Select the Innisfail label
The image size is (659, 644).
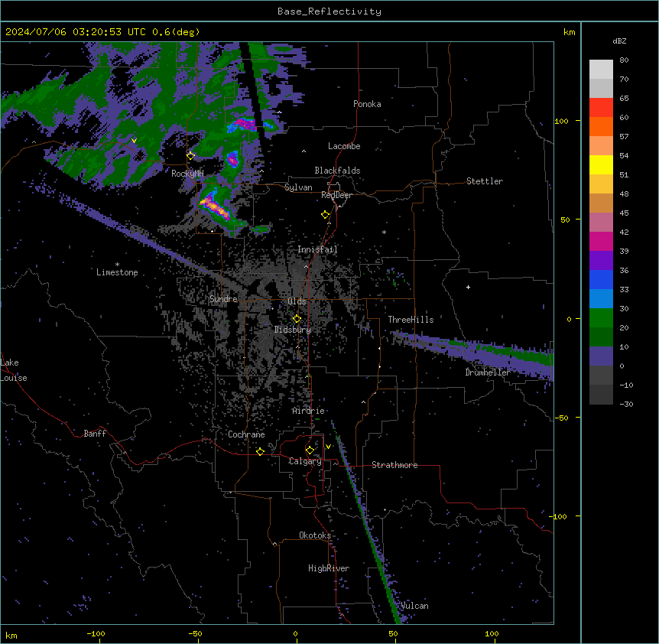coord(317,249)
